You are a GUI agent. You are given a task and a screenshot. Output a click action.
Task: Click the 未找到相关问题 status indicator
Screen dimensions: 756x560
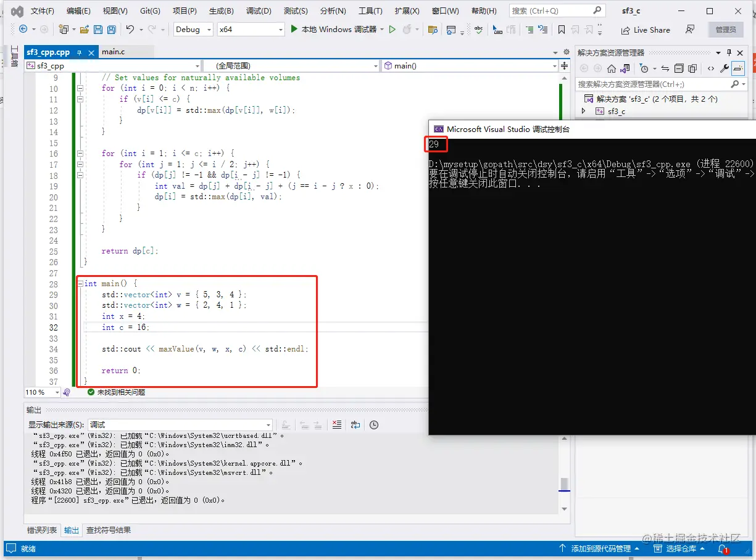pos(117,392)
